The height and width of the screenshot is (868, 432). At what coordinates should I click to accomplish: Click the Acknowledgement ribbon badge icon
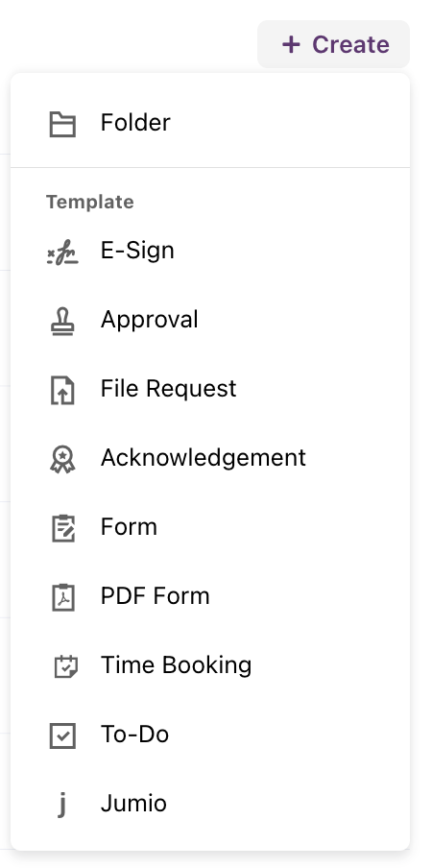point(62,460)
